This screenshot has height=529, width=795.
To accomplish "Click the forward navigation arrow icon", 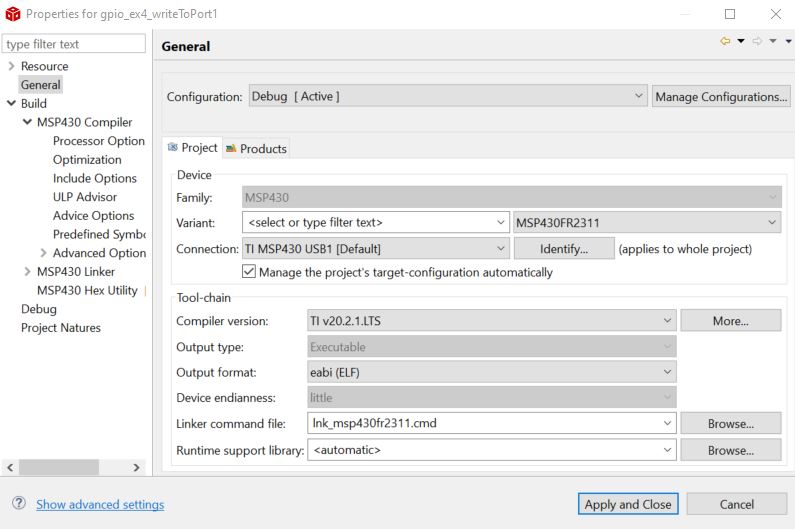I will 757,41.
